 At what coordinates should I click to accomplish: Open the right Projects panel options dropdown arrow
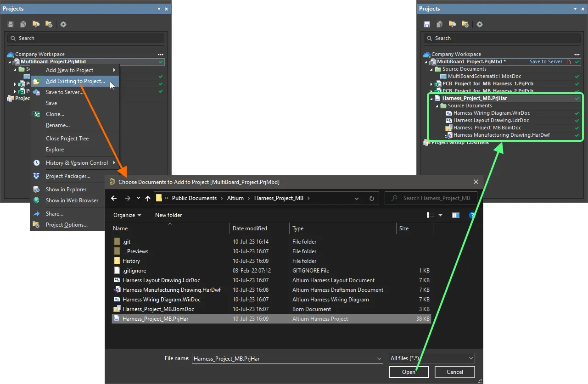[576, 9]
